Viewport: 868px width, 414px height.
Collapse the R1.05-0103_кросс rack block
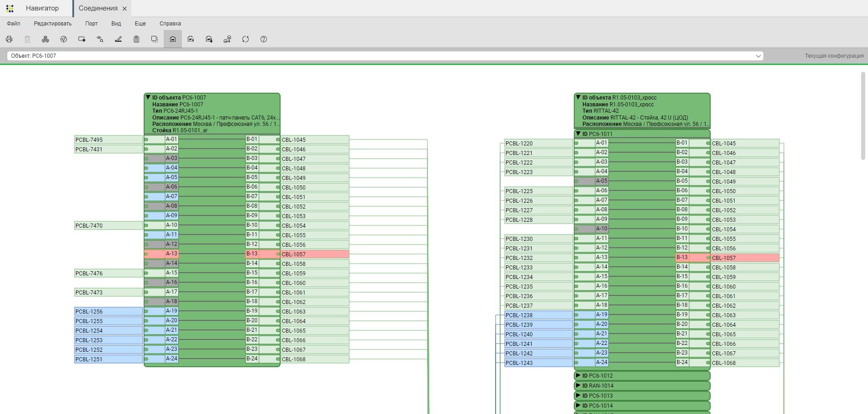(578, 97)
